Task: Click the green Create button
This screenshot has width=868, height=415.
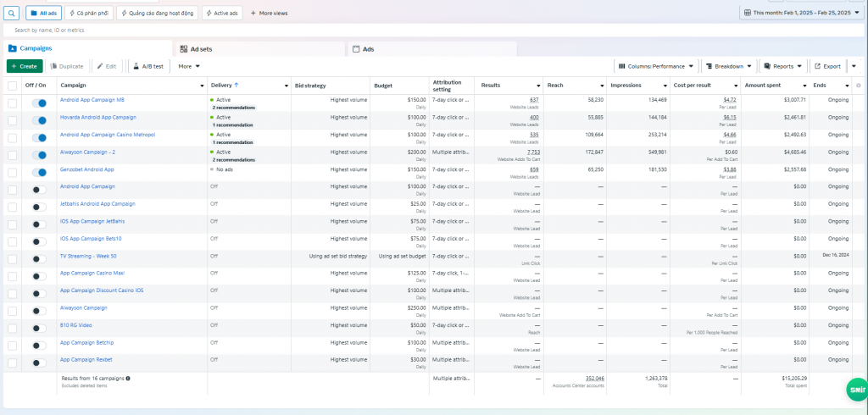Action: pyautogui.click(x=24, y=66)
